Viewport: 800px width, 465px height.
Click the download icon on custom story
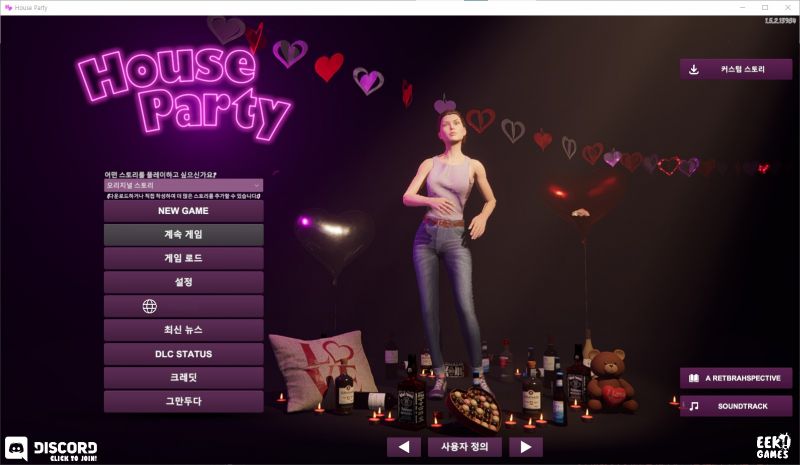694,69
